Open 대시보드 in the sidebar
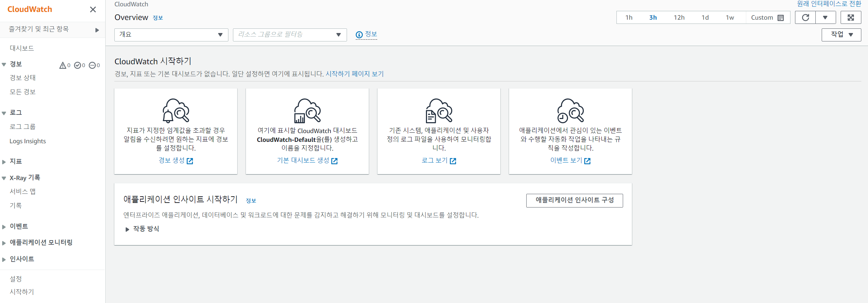The height and width of the screenshot is (303, 868). 22,48
